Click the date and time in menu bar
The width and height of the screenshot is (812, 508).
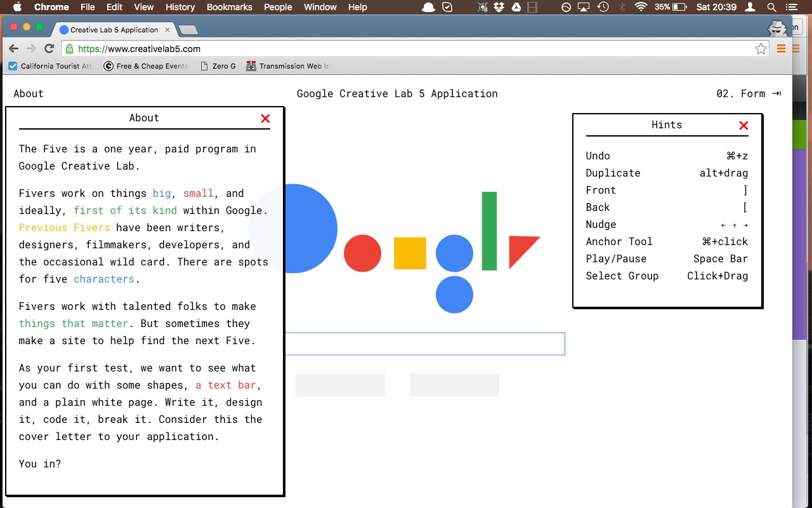point(717,7)
